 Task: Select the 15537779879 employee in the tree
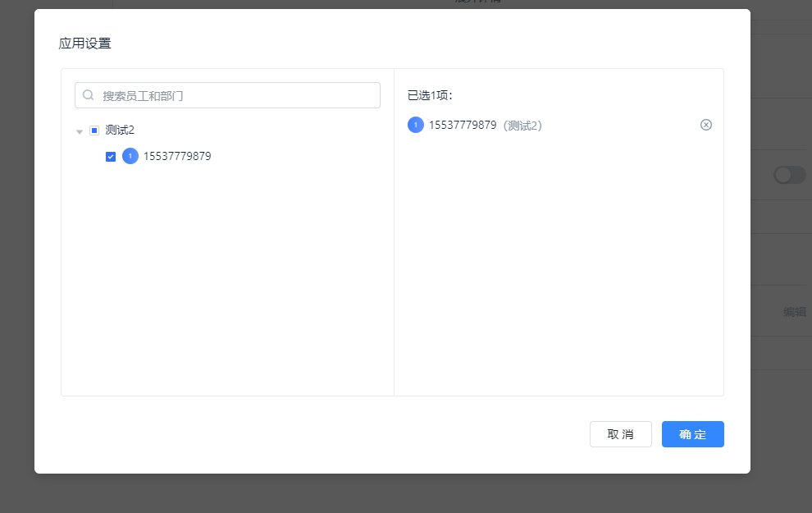[x=177, y=156]
